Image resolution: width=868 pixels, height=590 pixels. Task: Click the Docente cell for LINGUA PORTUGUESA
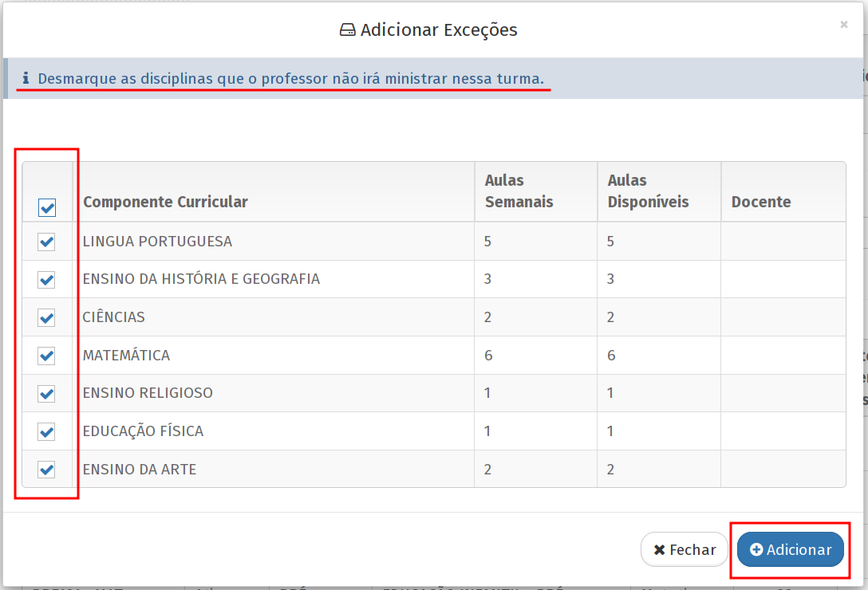(x=783, y=242)
